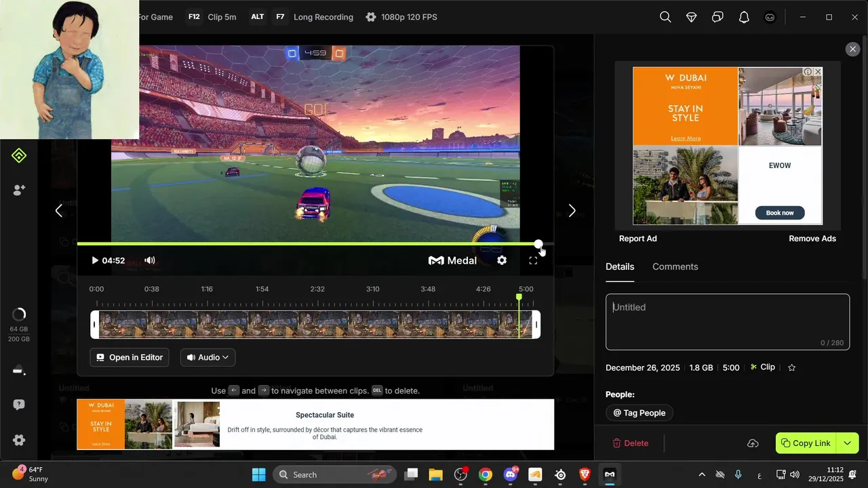Click Report Ad link
Viewport: 868px width, 488px height.
coord(638,239)
